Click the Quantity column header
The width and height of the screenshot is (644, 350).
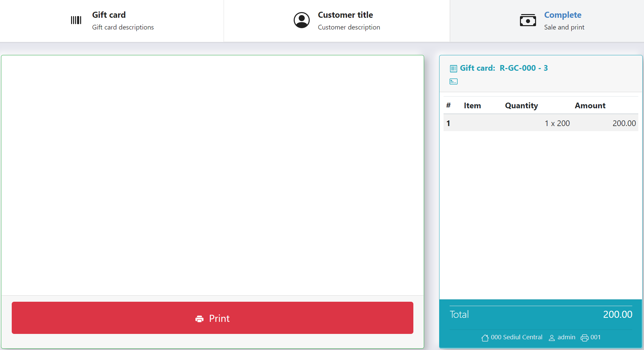521,106
